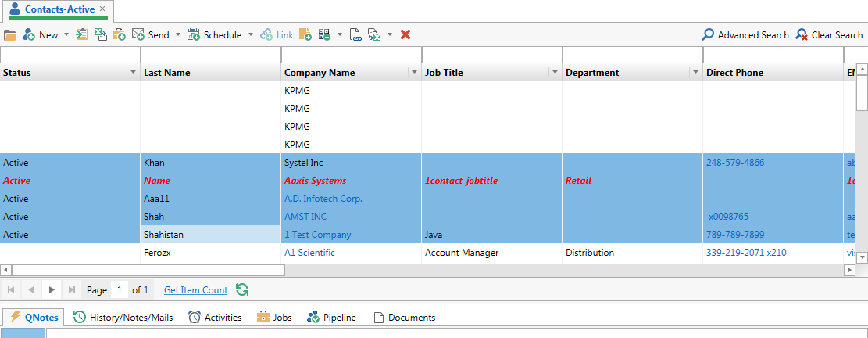Switch to the History/Notes/Mails tab
The width and height of the screenshot is (868, 338).
pyautogui.click(x=123, y=318)
